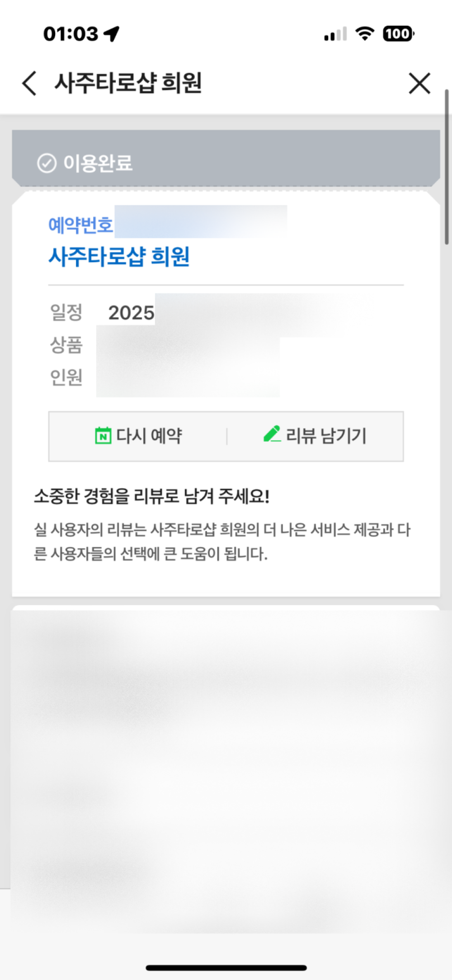This screenshot has width=452, height=980.
Task: Open the blue 사주타로샵 희원 shop link
Action: tap(119, 256)
